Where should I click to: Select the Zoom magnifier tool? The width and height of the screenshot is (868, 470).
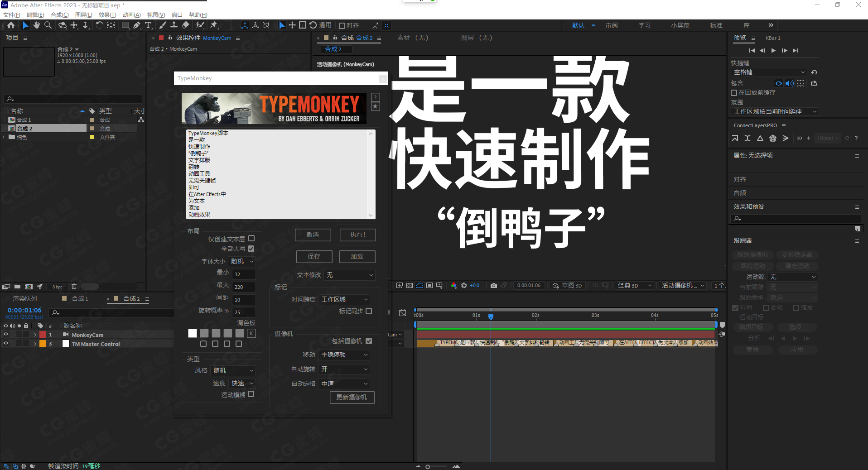(x=48, y=25)
